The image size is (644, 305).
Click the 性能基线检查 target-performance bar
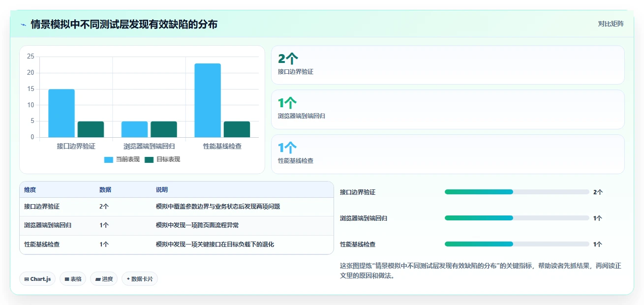tap(237, 129)
